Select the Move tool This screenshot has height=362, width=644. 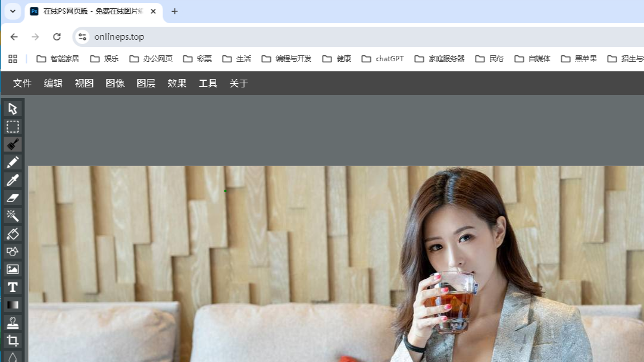point(12,108)
